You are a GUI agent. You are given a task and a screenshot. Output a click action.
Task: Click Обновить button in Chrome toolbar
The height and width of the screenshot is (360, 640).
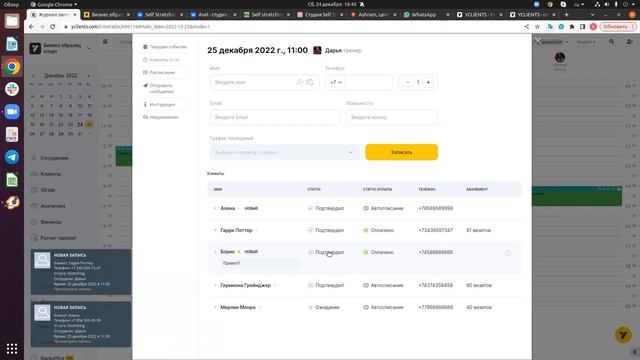tap(618, 27)
